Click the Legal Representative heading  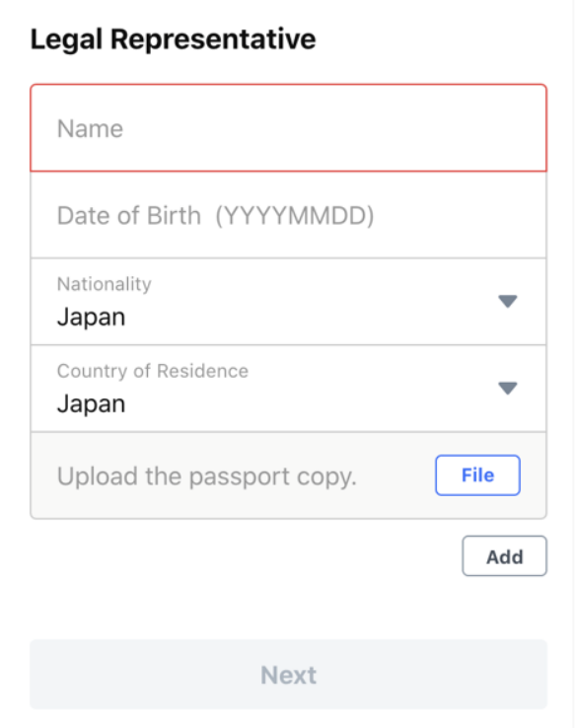[174, 39]
